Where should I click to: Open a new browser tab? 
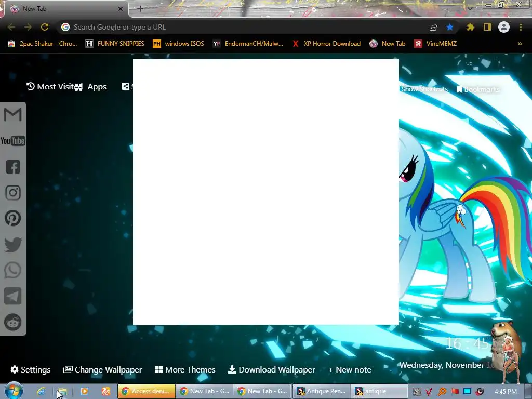[140, 9]
